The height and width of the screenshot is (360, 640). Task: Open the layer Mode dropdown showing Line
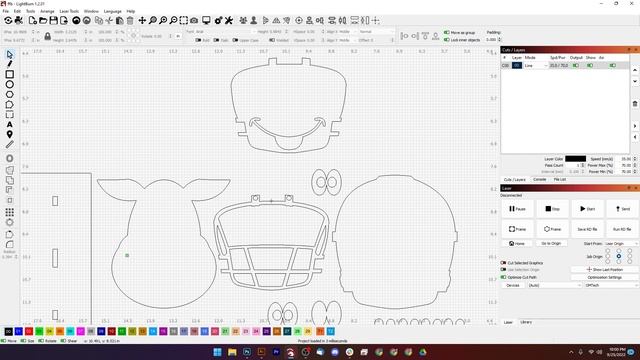coord(536,65)
